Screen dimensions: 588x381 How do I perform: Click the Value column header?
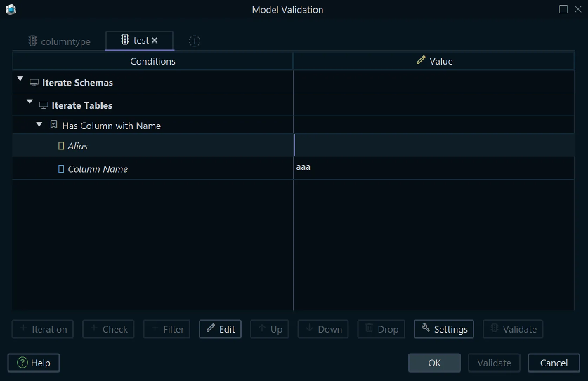434,61
